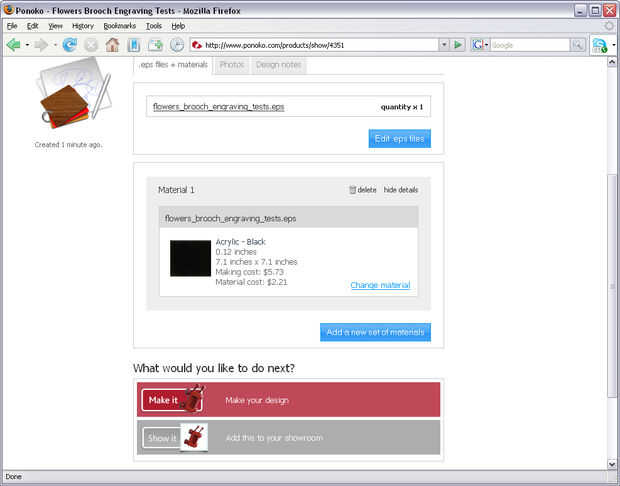Click the quantity x 1 label
Image resolution: width=620 pixels, height=486 pixels.
click(402, 107)
